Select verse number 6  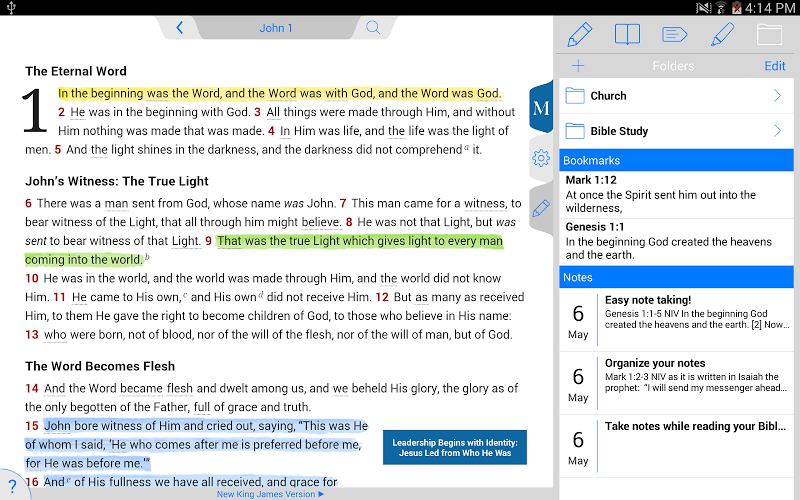point(29,204)
